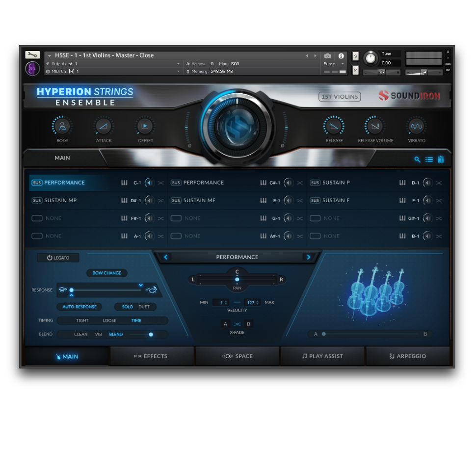Click the trash clear-all icon

pos(441,159)
